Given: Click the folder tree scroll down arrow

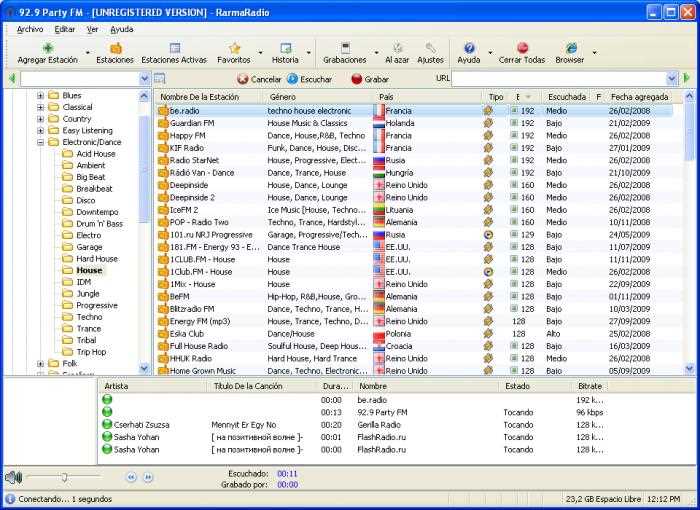Looking at the screenshot, I should [x=144, y=368].
